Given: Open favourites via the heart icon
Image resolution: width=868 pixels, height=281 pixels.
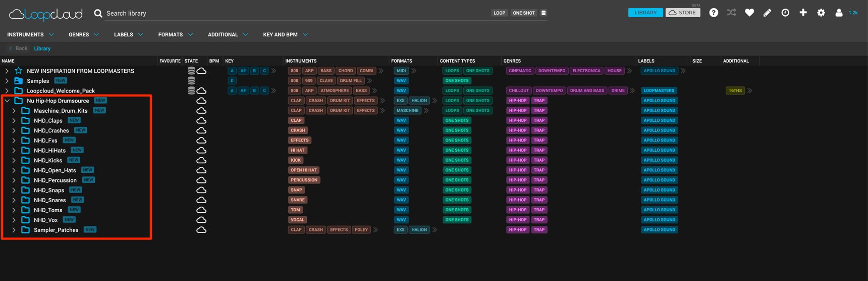Looking at the screenshot, I should (749, 13).
